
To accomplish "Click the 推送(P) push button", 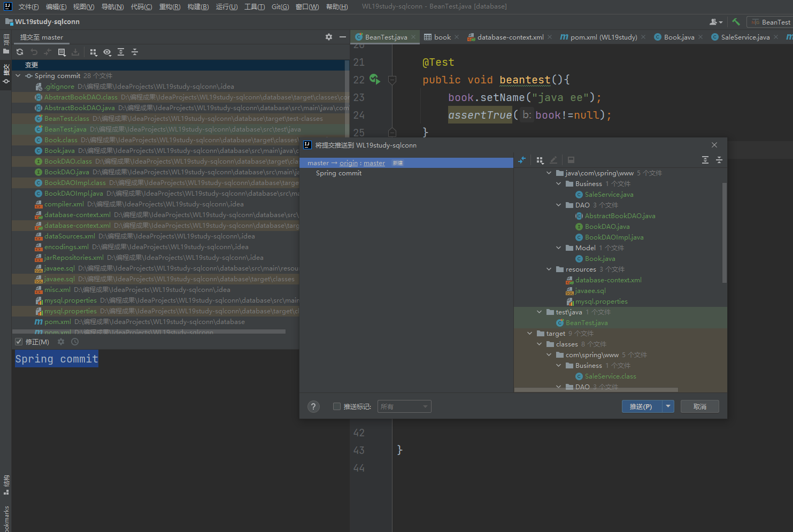I will [642, 406].
